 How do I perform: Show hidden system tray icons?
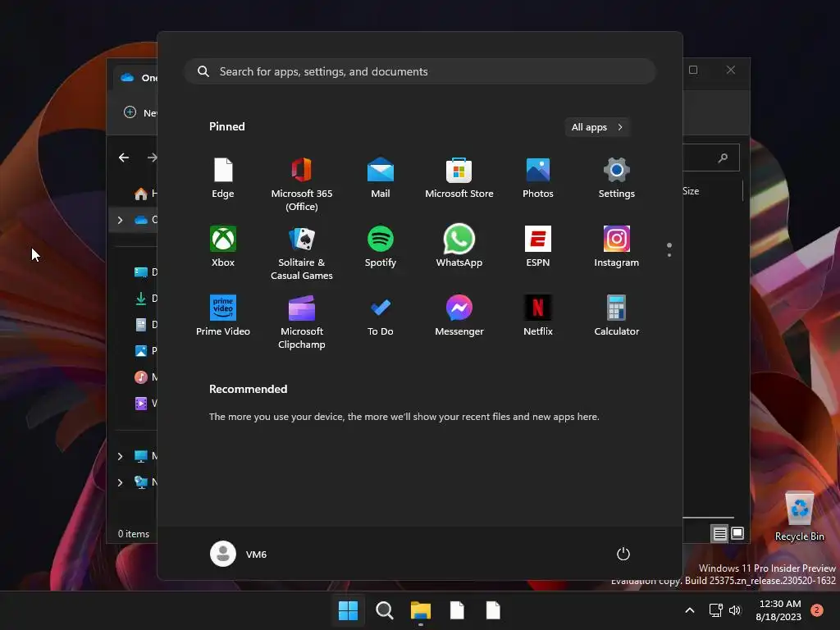690,610
